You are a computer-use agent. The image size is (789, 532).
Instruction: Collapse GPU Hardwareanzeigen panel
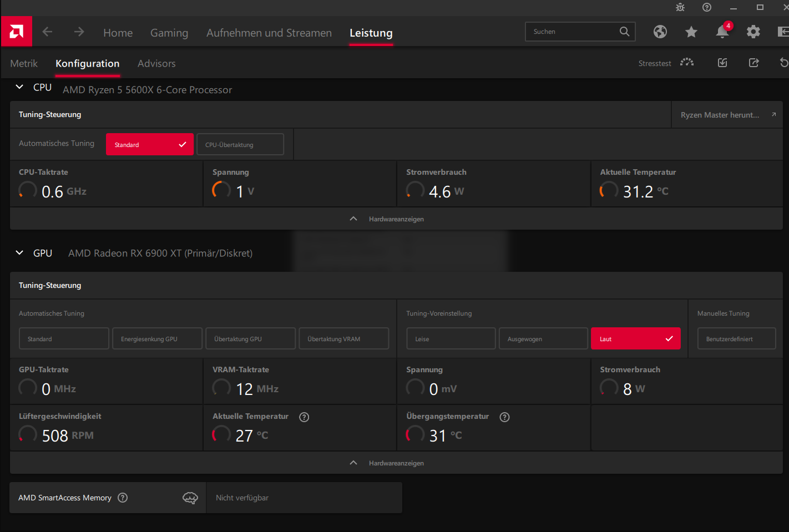[396, 463]
